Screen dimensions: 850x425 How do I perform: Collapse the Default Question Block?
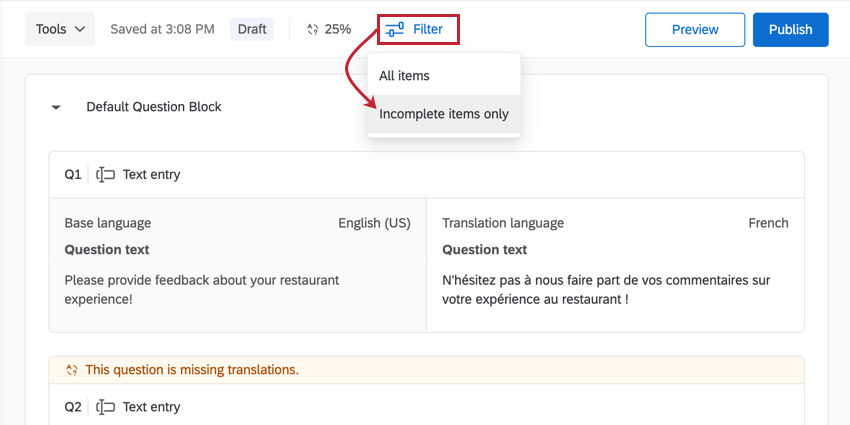pyautogui.click(x=57, y=107)
